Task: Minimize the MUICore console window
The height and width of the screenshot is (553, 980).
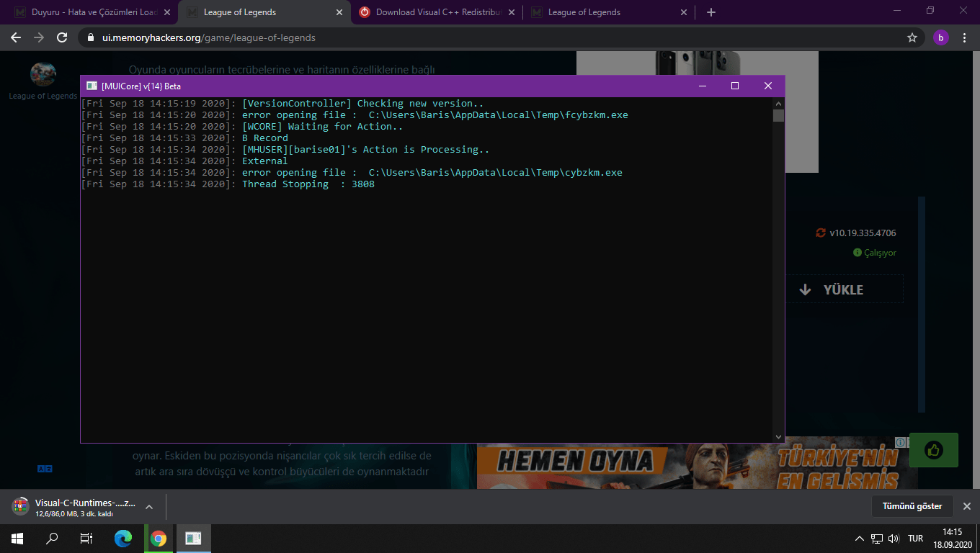Action: point(702,86)
